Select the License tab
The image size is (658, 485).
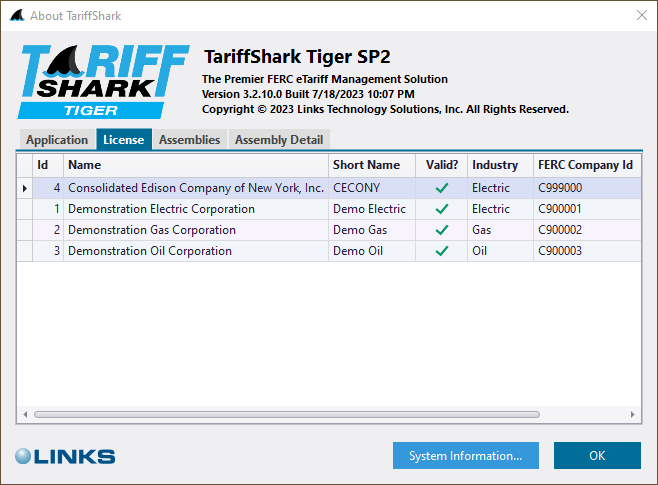(x=124, y=140)
